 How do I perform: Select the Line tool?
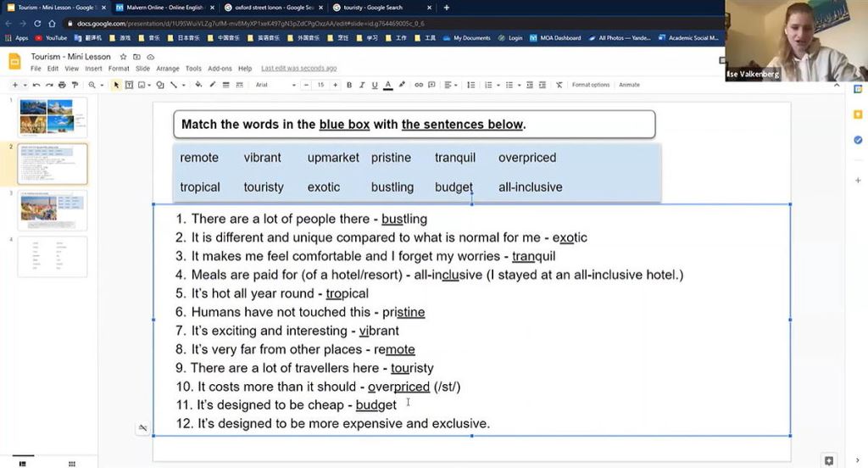pyautogui.click(x=174, y=85)
